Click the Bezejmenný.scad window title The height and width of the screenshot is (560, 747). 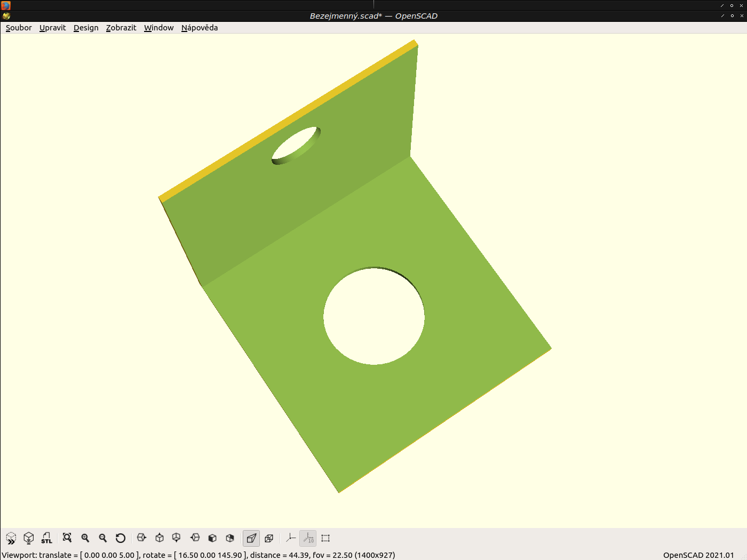(373, 16)
